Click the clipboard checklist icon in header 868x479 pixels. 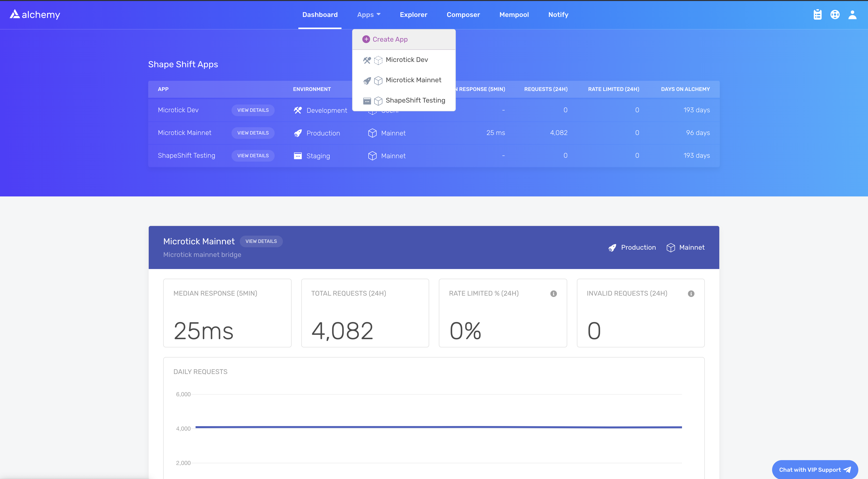(817, 15)
